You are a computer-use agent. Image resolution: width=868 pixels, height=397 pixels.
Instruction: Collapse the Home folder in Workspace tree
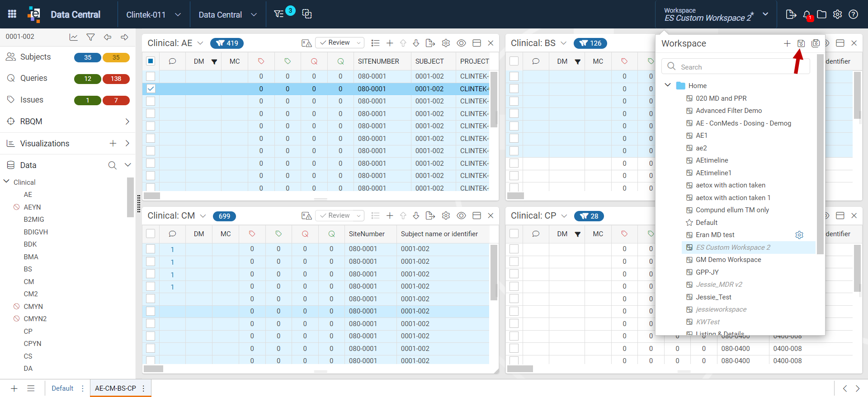668,85
